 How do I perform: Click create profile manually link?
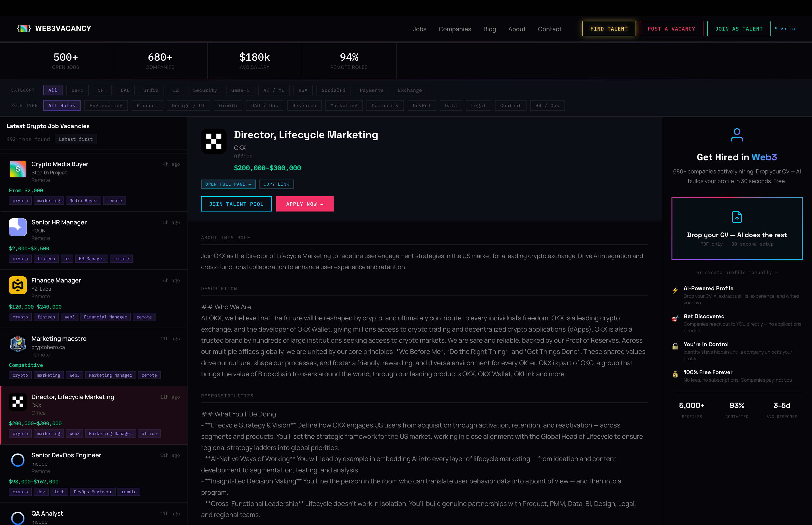click(737, 272)
